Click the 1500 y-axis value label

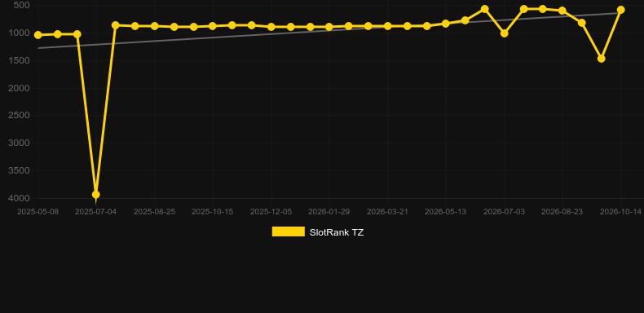(x=20, y=60)
